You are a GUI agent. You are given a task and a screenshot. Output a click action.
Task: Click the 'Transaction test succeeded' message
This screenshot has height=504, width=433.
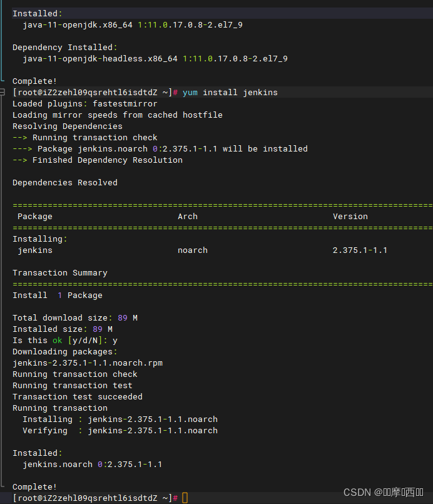tap(78, 397)
